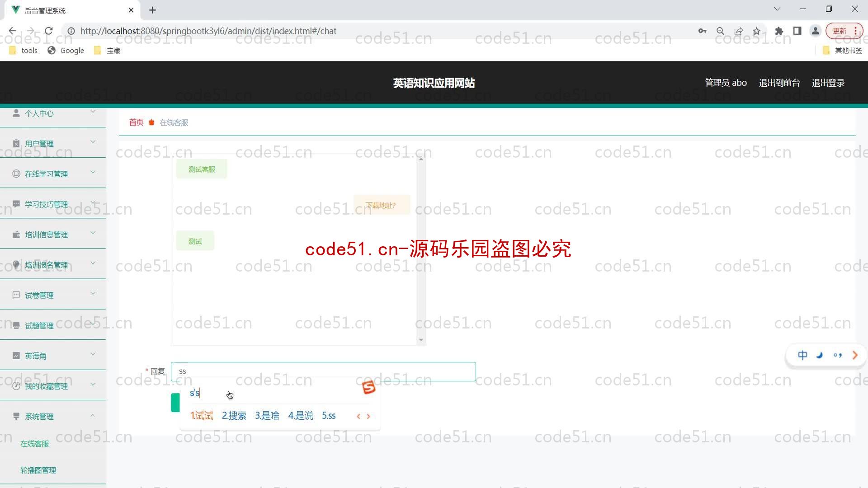Share this page icon

point(738,31)
